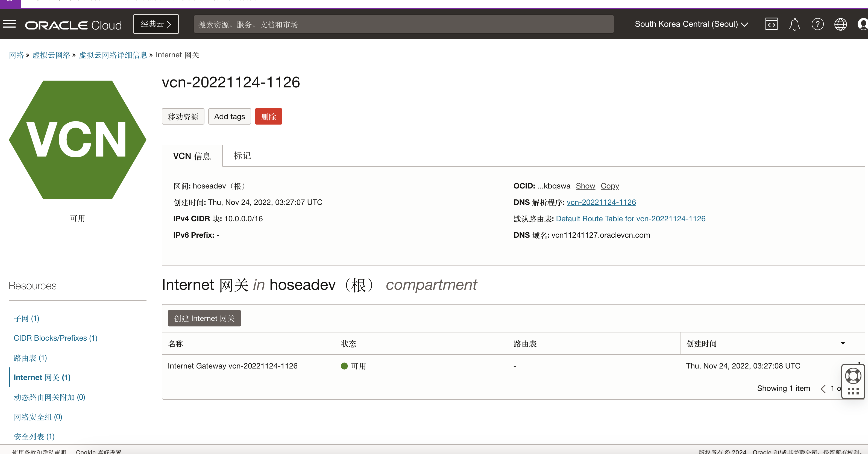
Task: Open the user profile avatar
Action: pyautogui.click(x=863, y=24)
